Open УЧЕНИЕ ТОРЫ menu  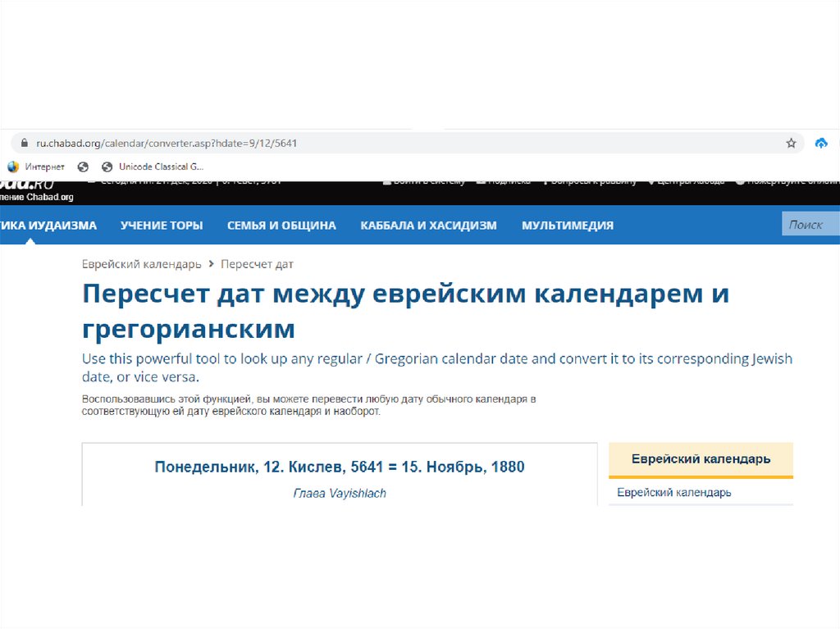pyautogui.click(x=162, y=226)
